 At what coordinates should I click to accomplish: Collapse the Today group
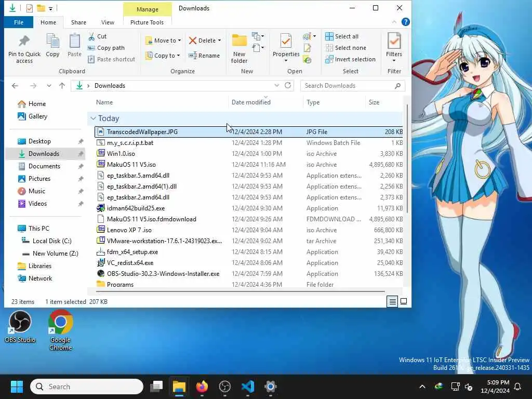coord(93,118)
